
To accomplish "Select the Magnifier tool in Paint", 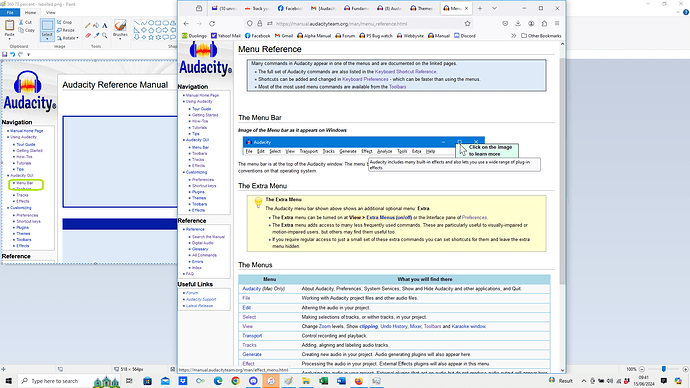I will coord(105,35).
